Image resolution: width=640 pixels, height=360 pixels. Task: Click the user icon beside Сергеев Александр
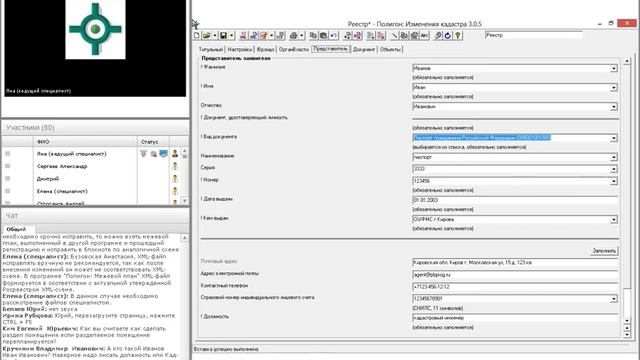pos(175,166)
